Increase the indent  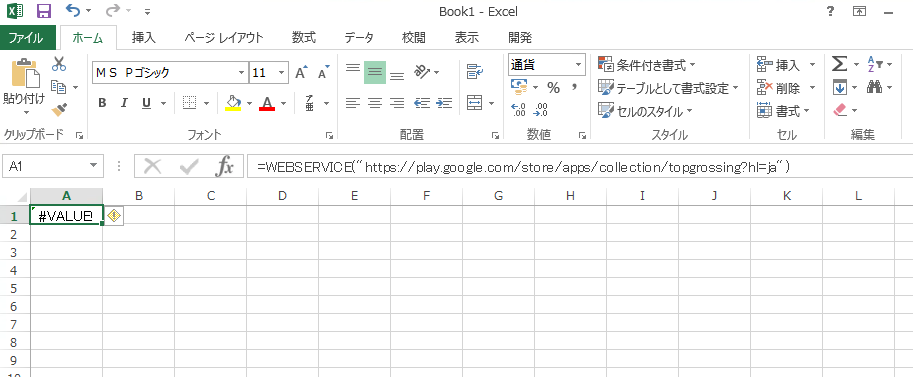pos(444,103)
